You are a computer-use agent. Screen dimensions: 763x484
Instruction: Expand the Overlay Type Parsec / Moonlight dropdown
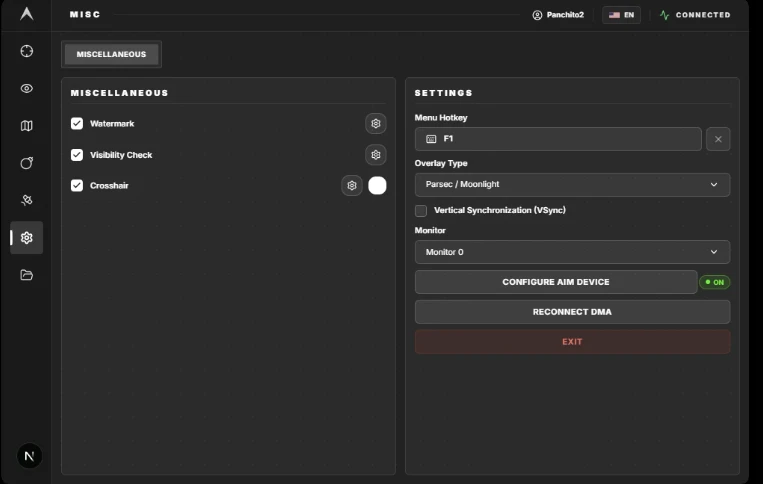pos(572,184)
